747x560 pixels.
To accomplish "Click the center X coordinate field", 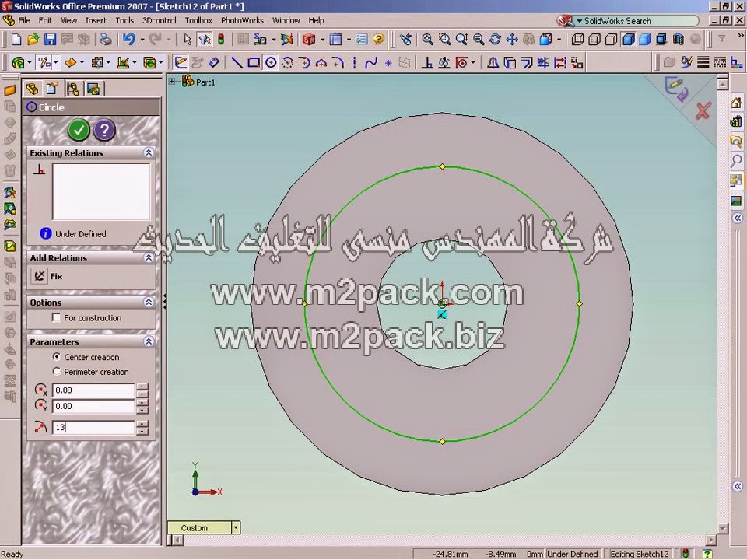I will (x=93, y=390).
